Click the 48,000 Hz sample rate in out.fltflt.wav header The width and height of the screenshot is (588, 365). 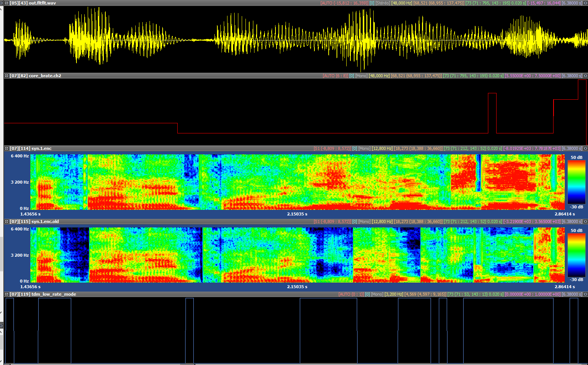401,3
